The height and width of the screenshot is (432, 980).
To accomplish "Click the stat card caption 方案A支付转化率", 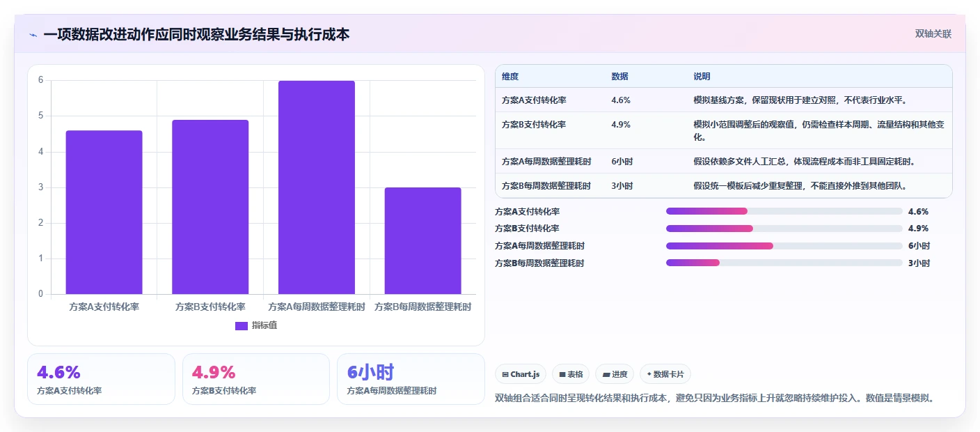I will tap(70, 391).
